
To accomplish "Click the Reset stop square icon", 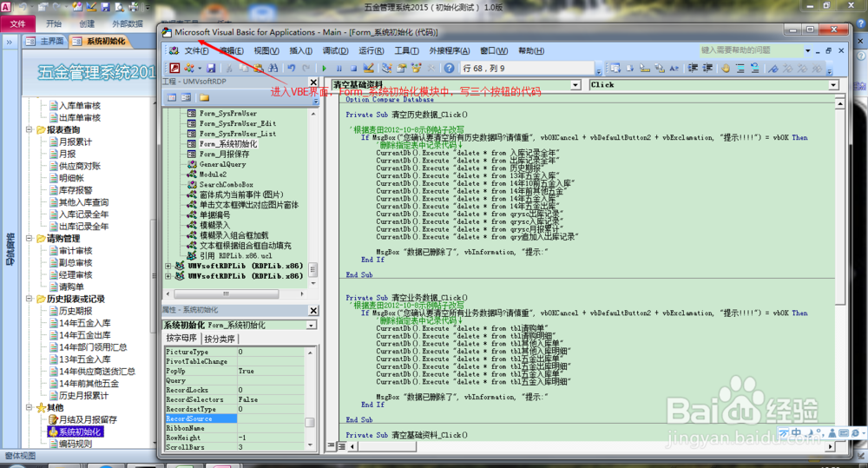I will coord(353,68).
